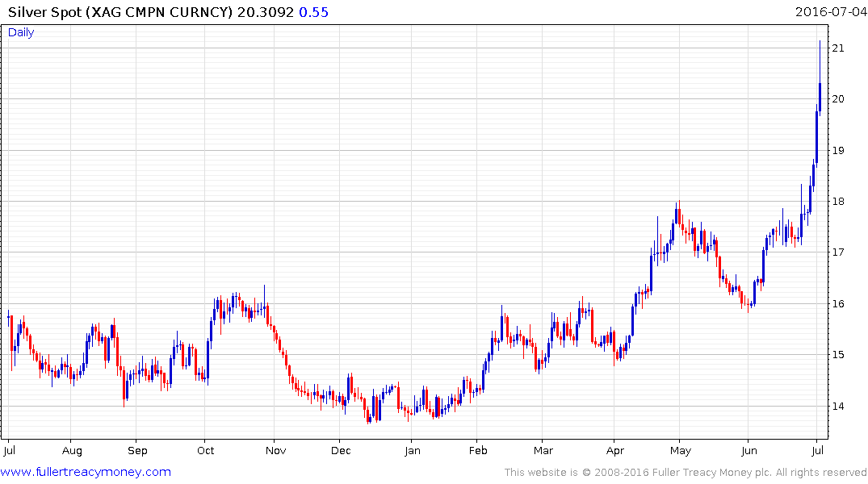Image resolution: width=868 pixels, height=484 pixels.
Task: Click the 20 price axis label
Action: 838,99
